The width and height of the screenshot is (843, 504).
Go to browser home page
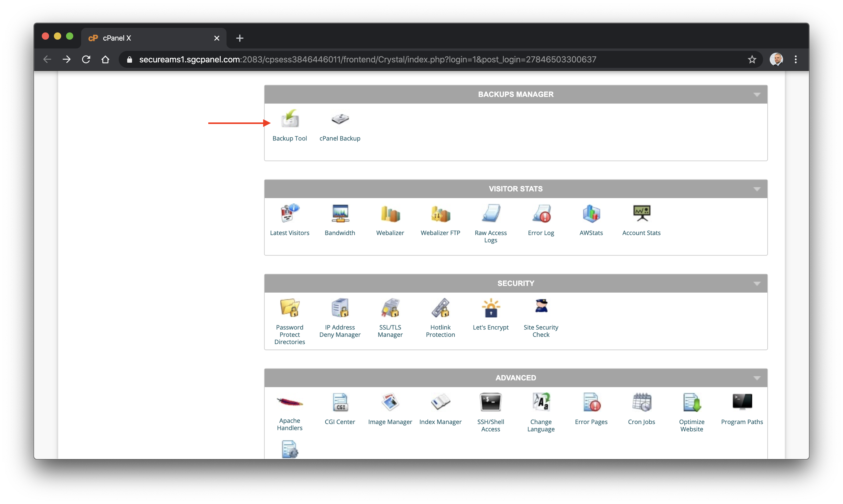106,60
